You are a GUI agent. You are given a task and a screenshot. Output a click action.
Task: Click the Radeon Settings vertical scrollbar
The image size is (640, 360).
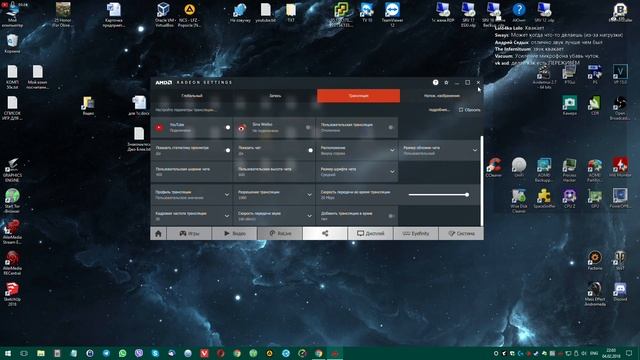tap(482, 181)
